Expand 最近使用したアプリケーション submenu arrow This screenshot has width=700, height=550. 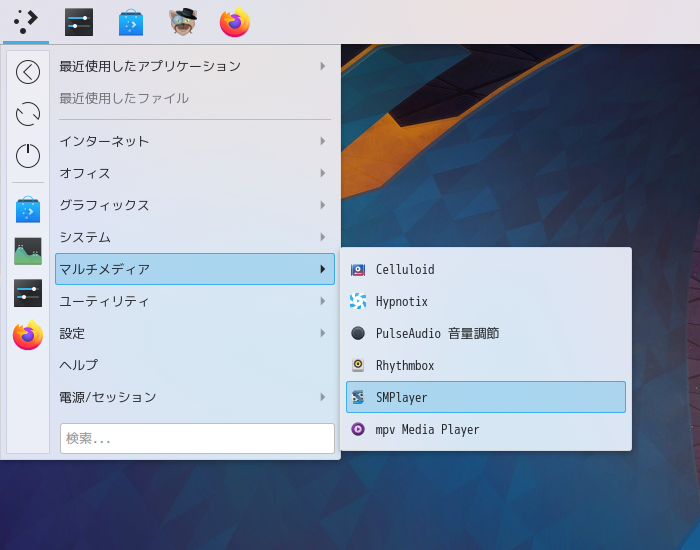(x=322, y=66)
